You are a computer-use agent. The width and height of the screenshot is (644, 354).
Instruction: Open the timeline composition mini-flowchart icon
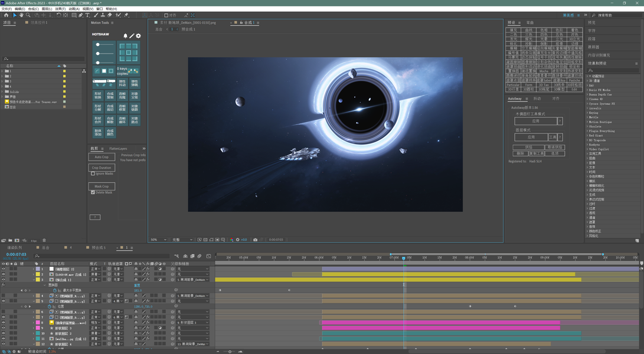(x=176, y=256)
